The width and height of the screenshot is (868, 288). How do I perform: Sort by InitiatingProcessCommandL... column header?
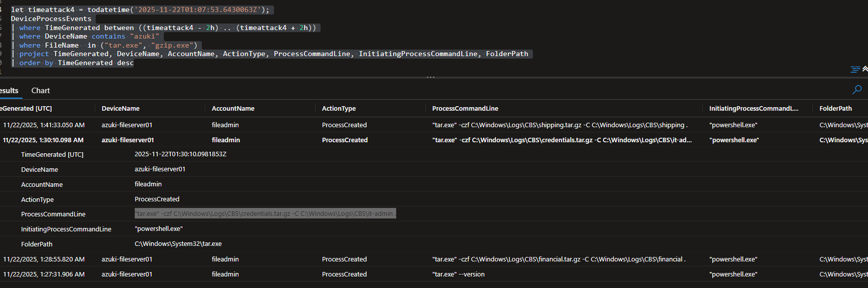(x=753, y=109)
